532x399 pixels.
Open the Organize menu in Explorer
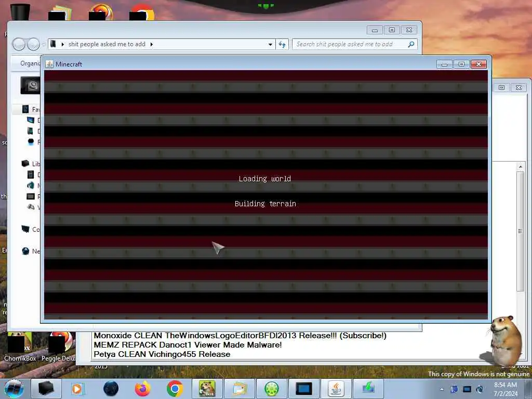point(30,63)
